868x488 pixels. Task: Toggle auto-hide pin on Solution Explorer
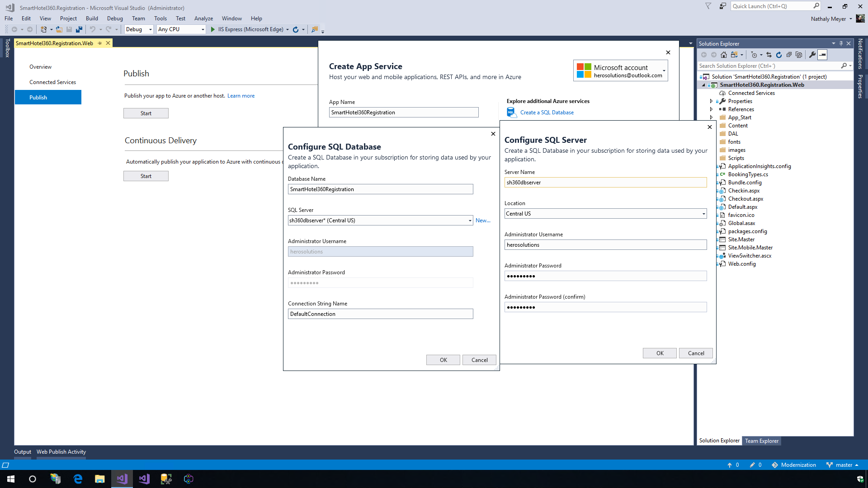[x=841, y=43]
